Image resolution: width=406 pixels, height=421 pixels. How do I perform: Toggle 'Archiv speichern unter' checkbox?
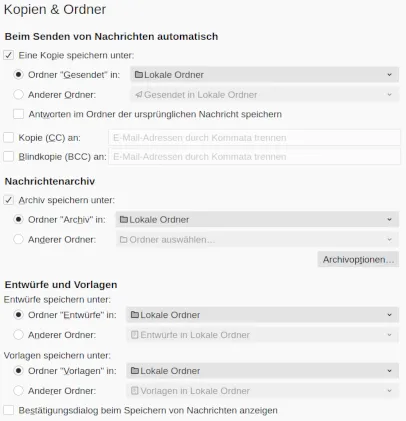8,200
